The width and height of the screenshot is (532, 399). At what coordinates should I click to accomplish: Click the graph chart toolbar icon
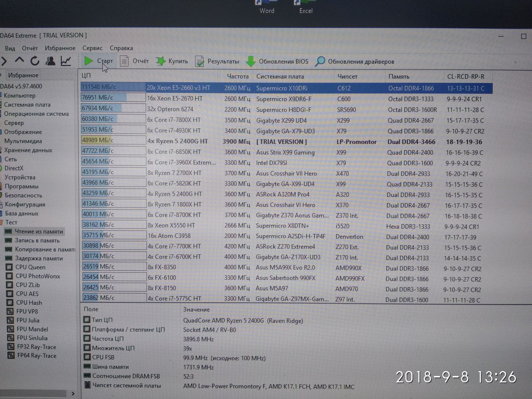coord(66,61)
